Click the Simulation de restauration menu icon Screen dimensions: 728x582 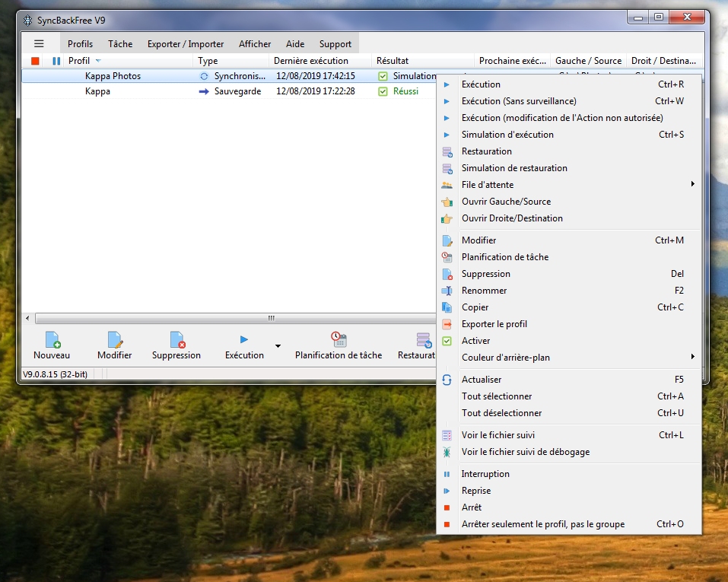447,168
